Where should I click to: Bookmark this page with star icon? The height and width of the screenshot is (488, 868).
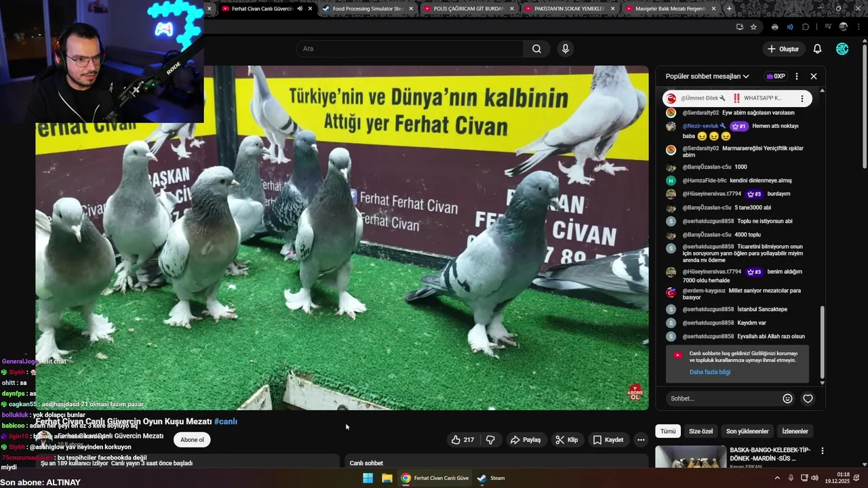coord(753,27)
